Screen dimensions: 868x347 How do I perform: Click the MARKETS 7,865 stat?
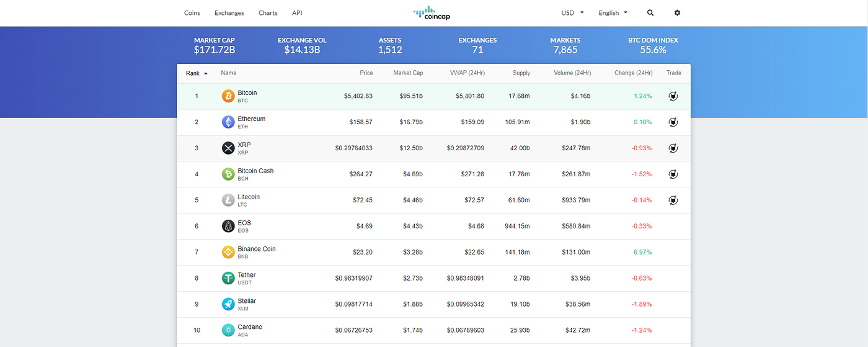point(565,45)
